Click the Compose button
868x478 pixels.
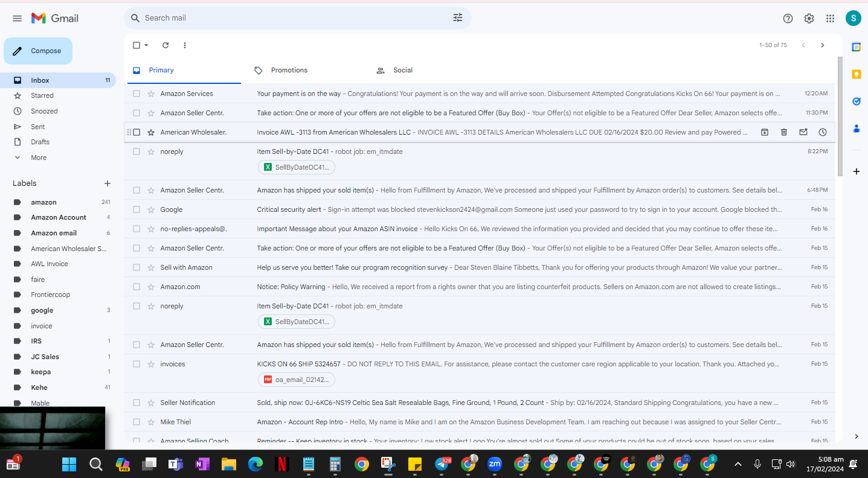click(x=38, y=51)
